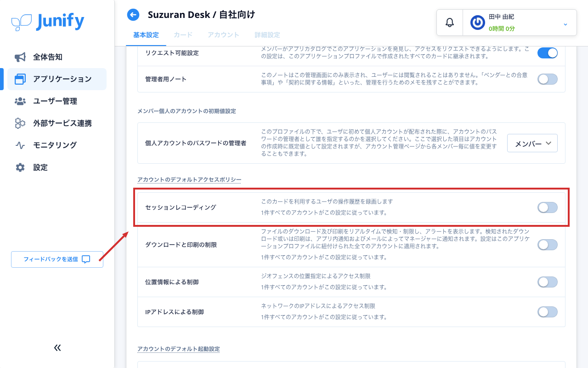Toggle 位置情報による制御 on

[548, 282]
